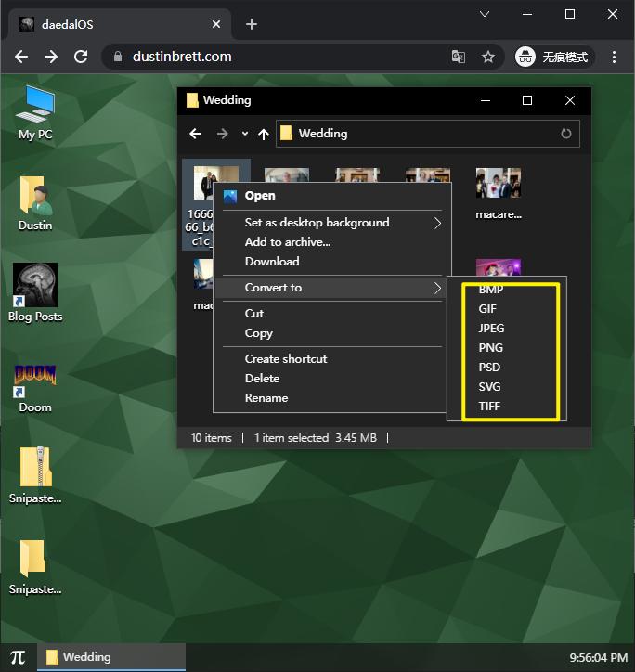This screenshot has height=672, width=635.
Task: Open the Dustin user folder icon
Action: [x=35, y=203]
